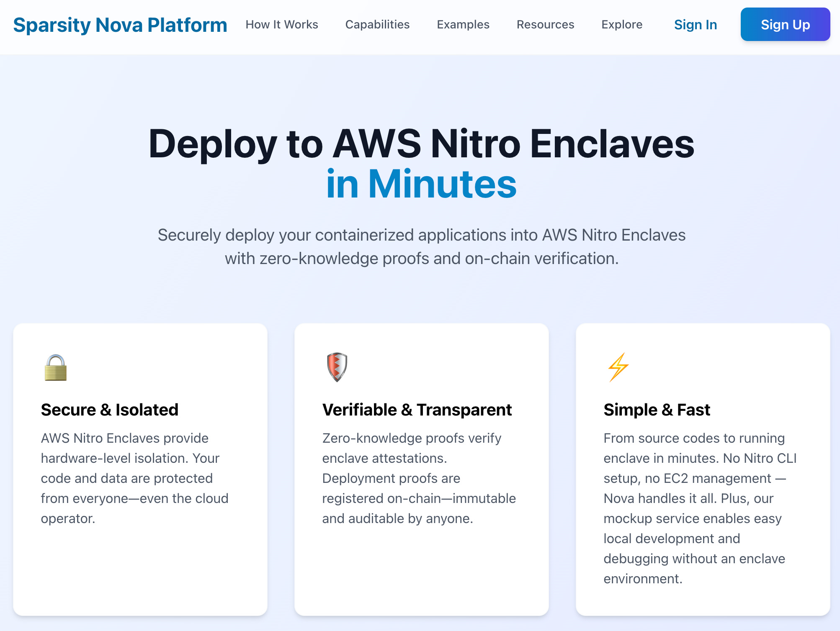
Task: Click the shield icon in Verifiable card
Action: 337,367
